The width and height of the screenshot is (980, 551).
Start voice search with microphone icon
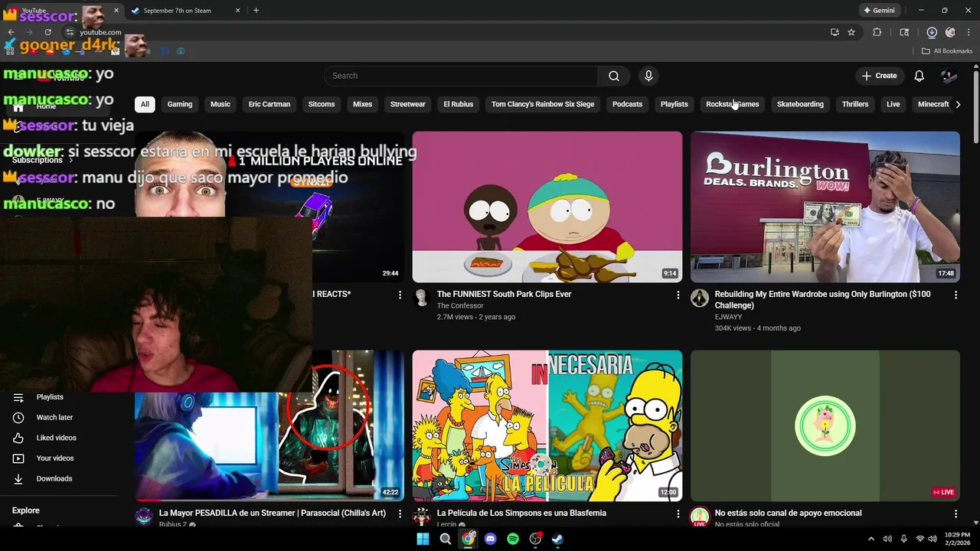tap(648, 76)
